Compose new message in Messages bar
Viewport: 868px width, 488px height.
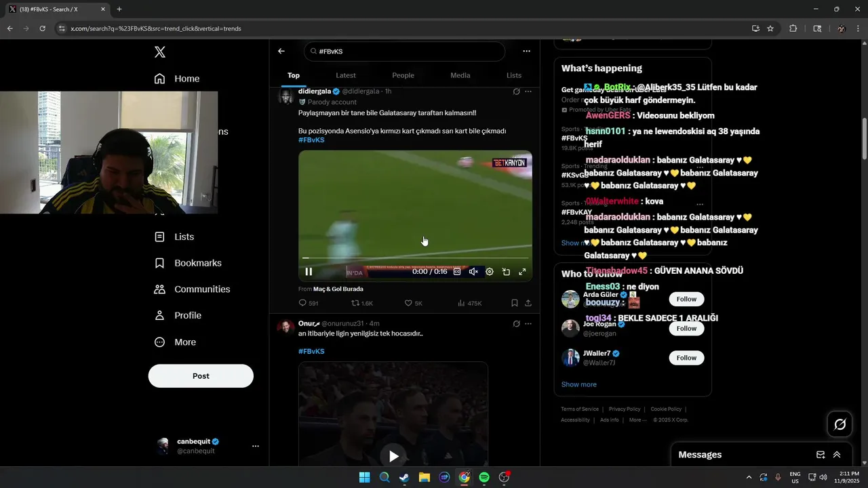821,455
